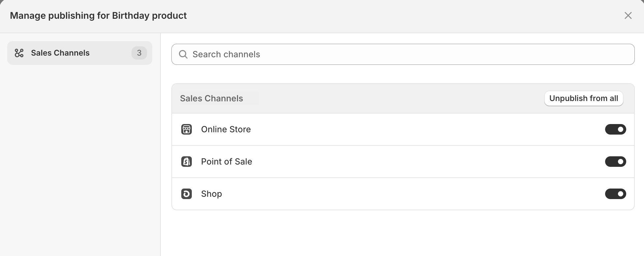Turn off the Point of Sale toggle
Viewport: 644px width, 256px height.
(x=615, y=162)
